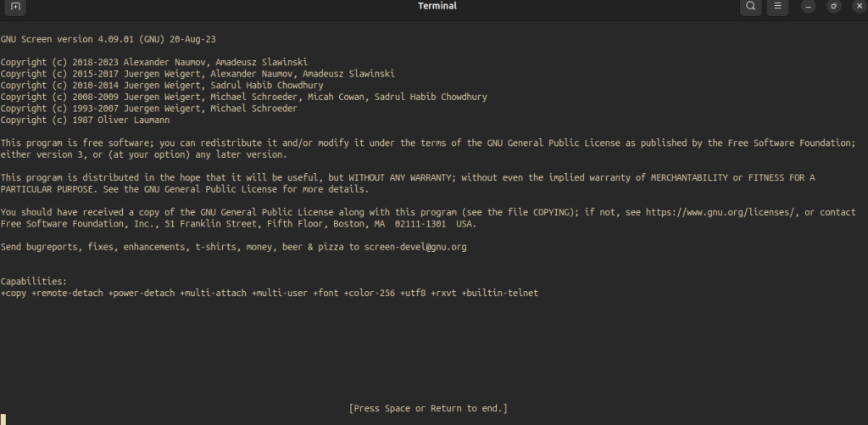Click the Capabilities: heading
The height and width of the screenshot is (425, 868).
click(34, 282)
